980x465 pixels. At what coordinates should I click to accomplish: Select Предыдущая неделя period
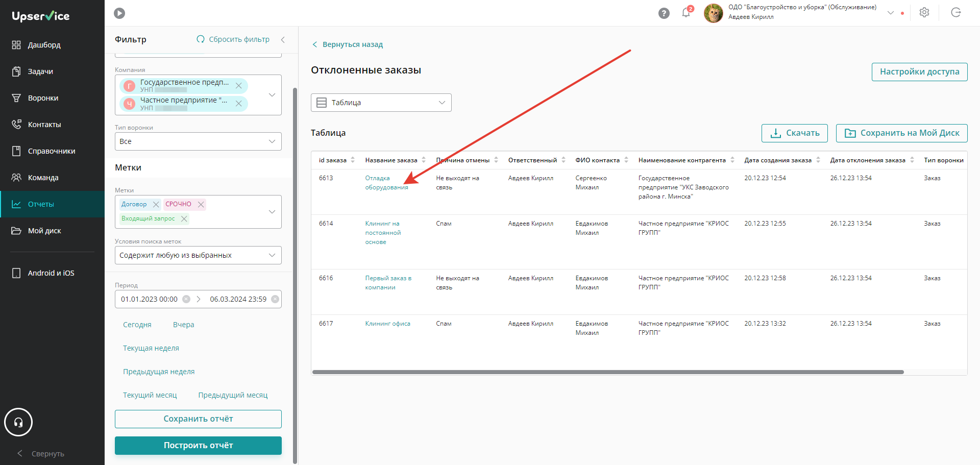pyautogui.click(x=159, y=372)
